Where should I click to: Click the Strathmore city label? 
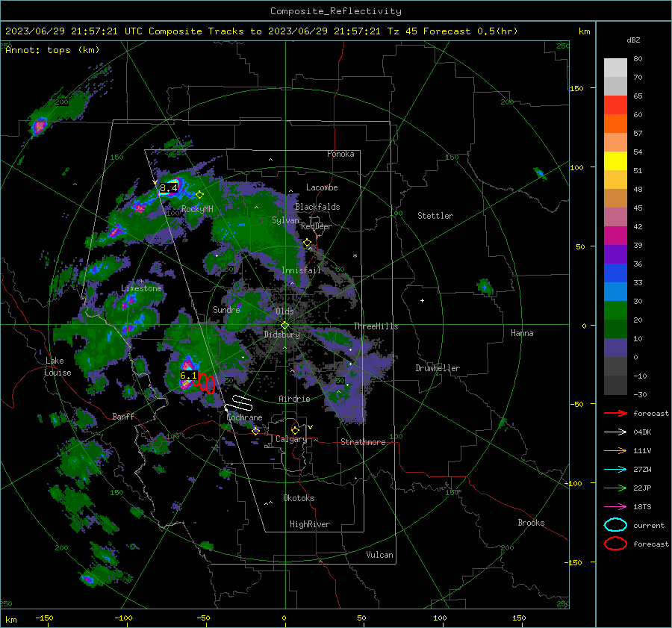363,442
